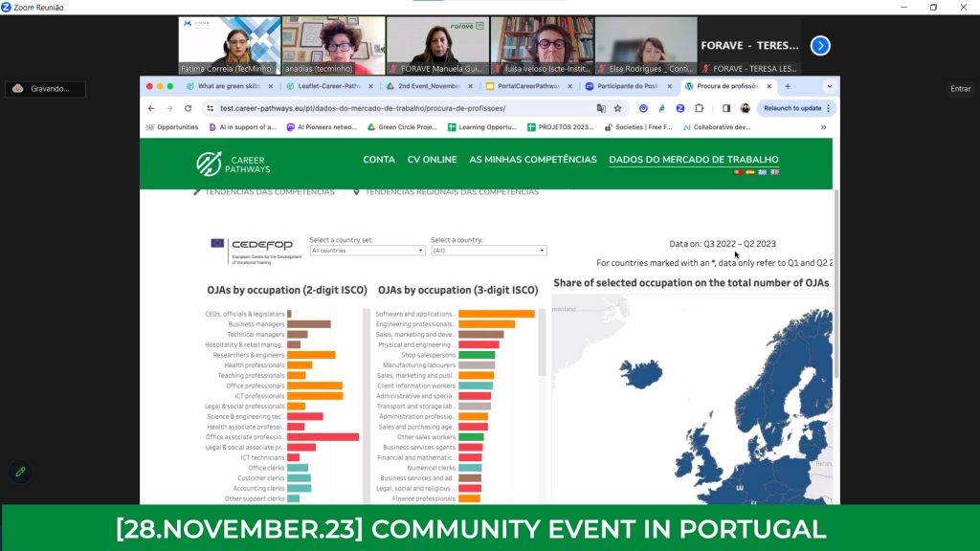The height and width of the screenshot is (551, 980).
Task: Open a new browser tab with plus icon
Action: click(x=788, y=86)
